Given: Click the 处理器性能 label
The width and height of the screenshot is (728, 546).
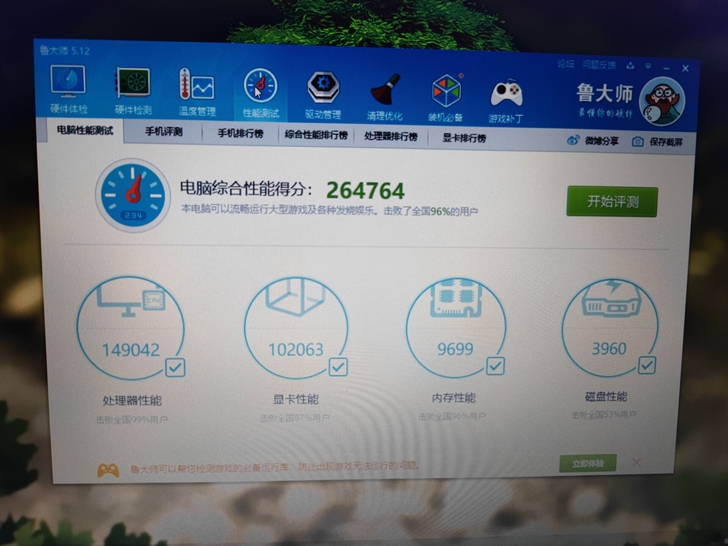Looking at the screenshot, I should (132, 401).
